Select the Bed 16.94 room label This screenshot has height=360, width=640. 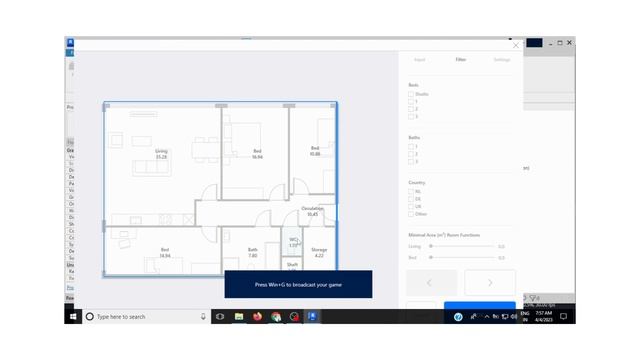[x=257, y=154]
